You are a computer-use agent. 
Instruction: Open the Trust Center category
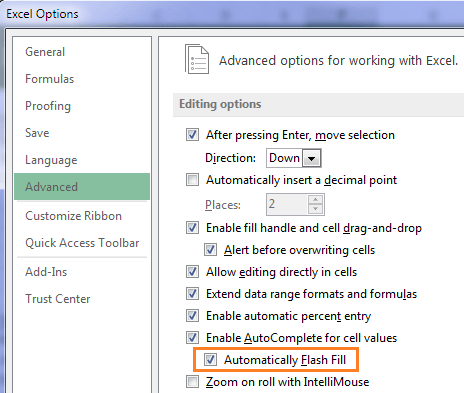[58, 299]
